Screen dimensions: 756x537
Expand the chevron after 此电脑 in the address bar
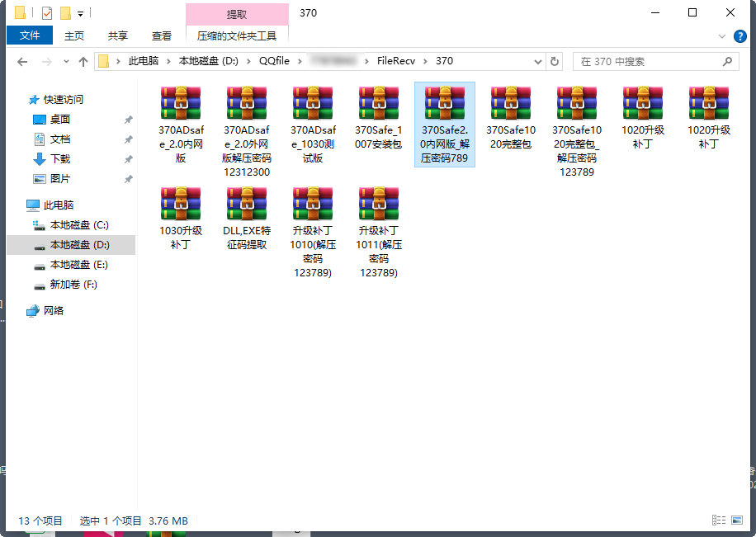tap(168, 61)
